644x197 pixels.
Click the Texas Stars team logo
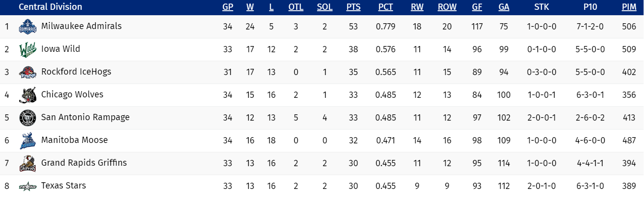[x=27, y=186]
